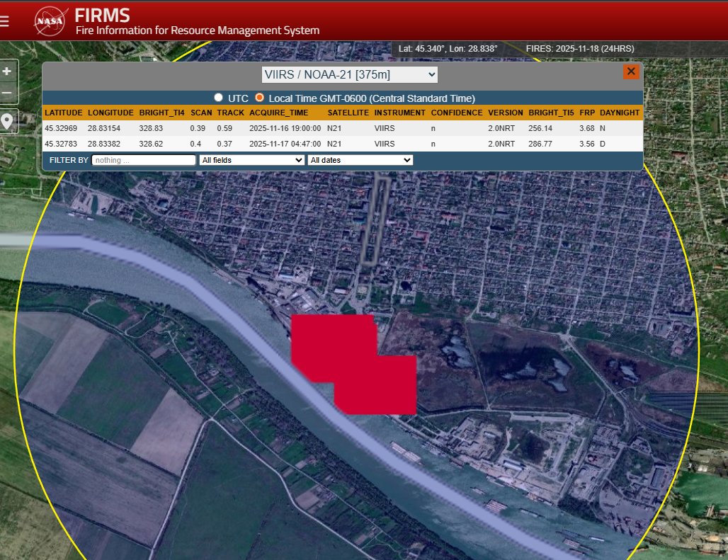Select the UTC time option

click(218, 98)
